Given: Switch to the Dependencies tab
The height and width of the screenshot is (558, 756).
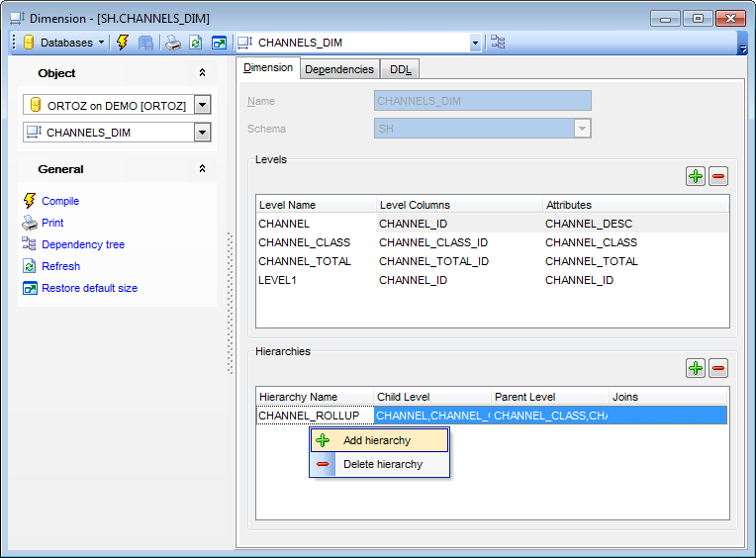Looking at the screenshot, I should click(339, 69).
